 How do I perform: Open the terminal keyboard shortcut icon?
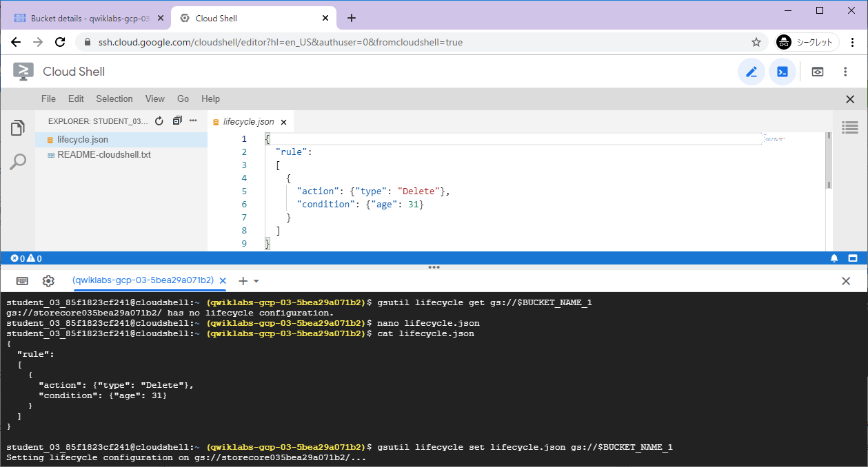22,281
